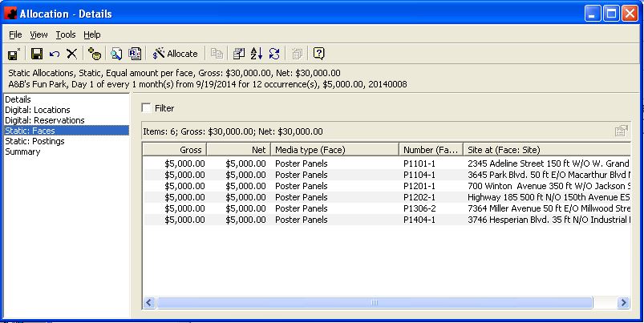Open the Help question mark icon

[x=318, y=54]
